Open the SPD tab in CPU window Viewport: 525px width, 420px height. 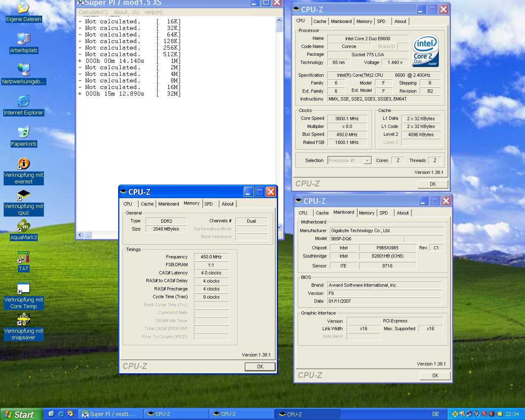coord(381,21)
